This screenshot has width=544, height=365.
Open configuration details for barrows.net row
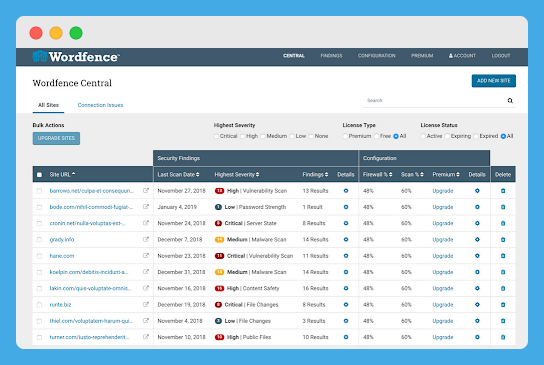tap(477, 191)
